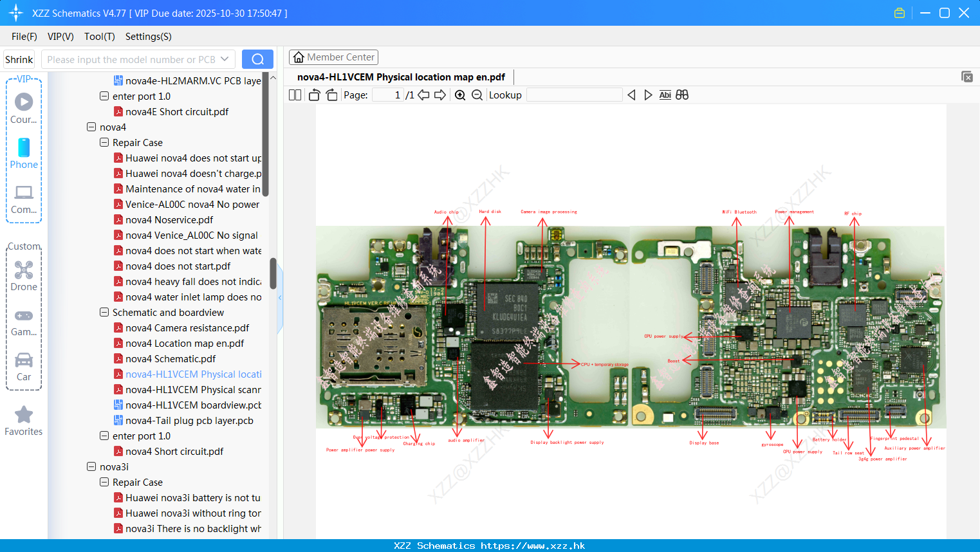Find next lookup match triangle
The width and height of the screenshot is (980, 552).
[648, 95]
